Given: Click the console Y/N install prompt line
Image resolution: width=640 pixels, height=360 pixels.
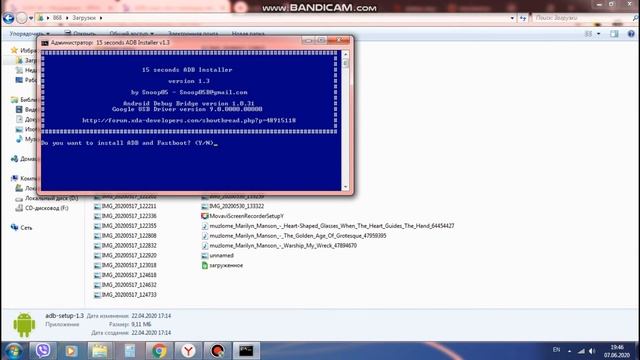Looking at the screenshot, I should point(130,143).
